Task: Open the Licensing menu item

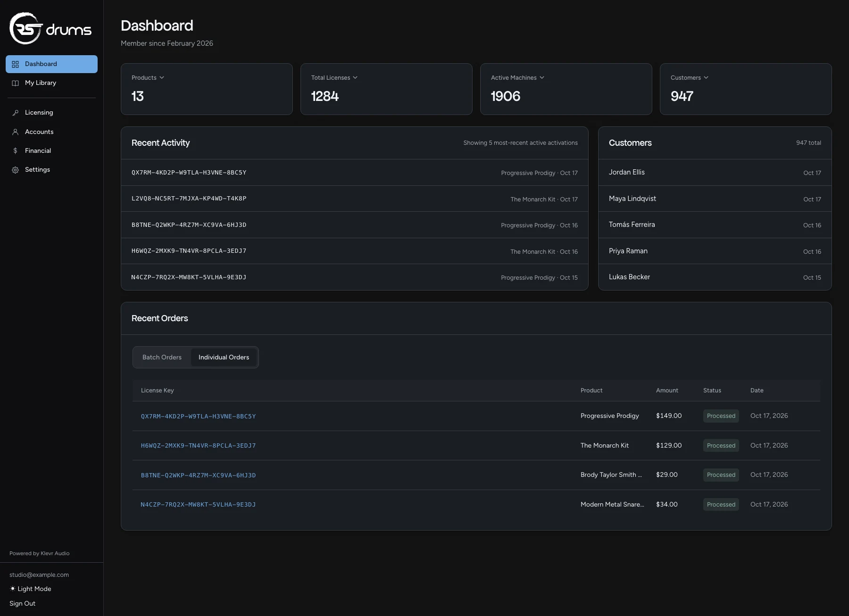Action: (x=51, y=113)
